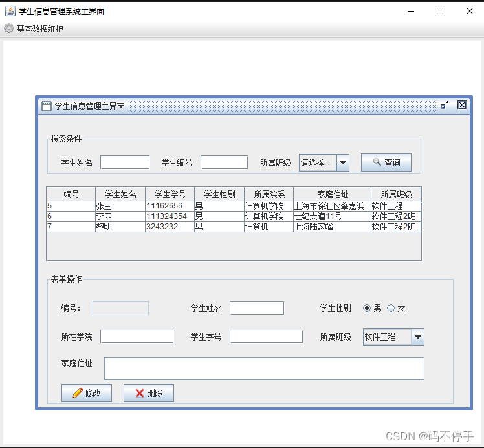The height and width of the screenshot is (448, 484).
Task: Click the student number 111324354 cell
Action: pos(170,216)
